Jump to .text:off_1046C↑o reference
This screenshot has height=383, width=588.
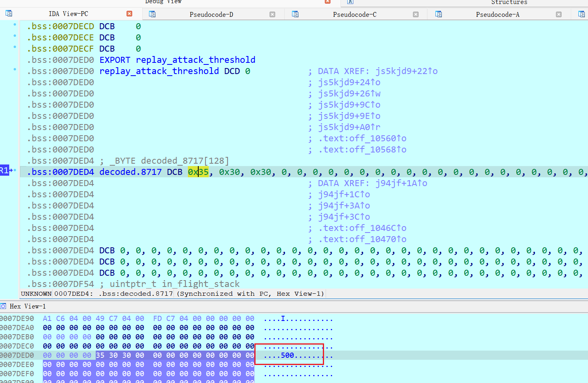362,228
